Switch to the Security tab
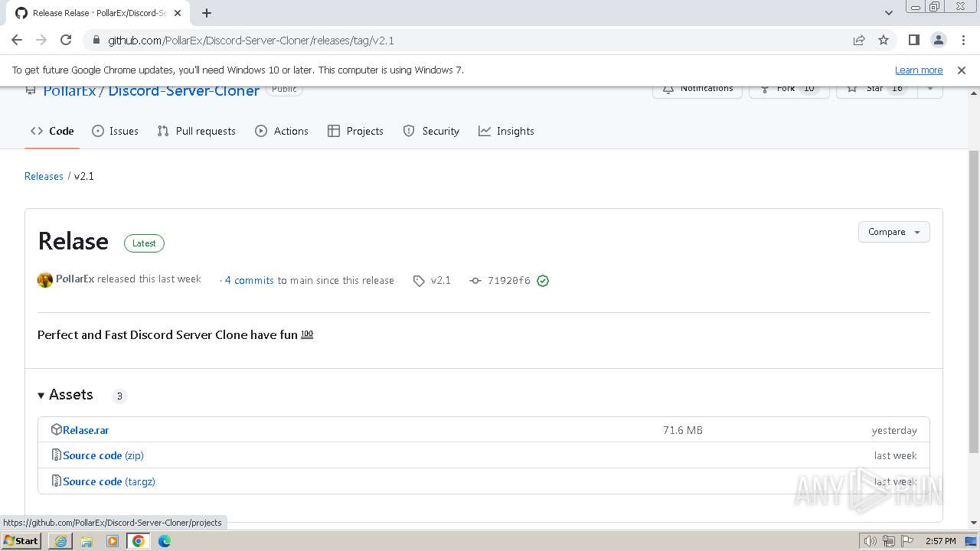Viewport: 980px width, 551px height. (431, 131)
